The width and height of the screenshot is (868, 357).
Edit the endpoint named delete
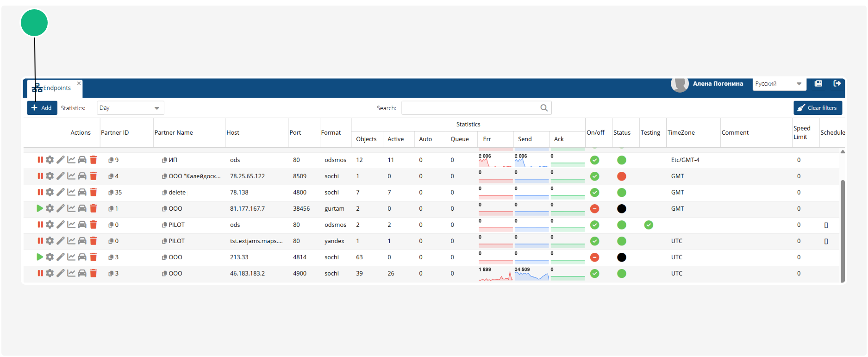tap(60, 192)
